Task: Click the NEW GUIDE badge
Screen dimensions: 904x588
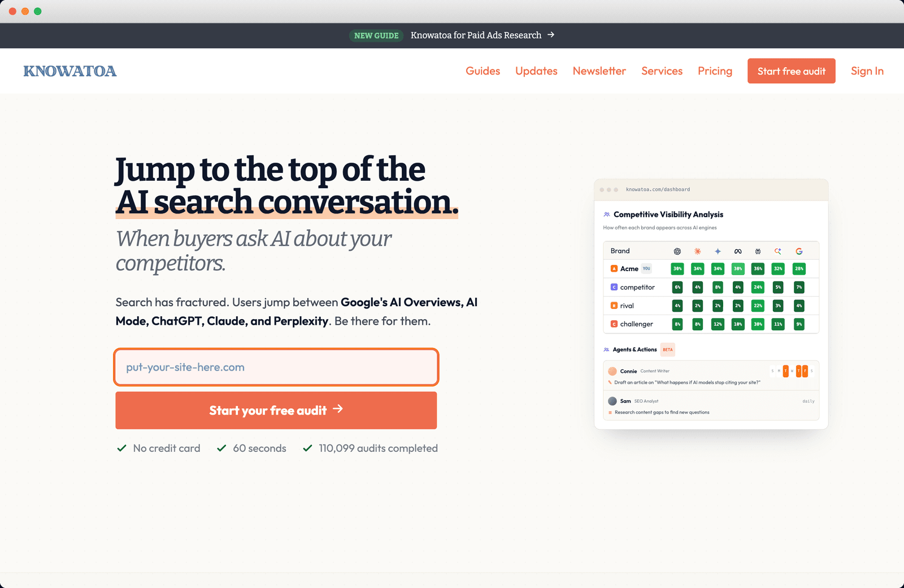Action: [376, 36]
